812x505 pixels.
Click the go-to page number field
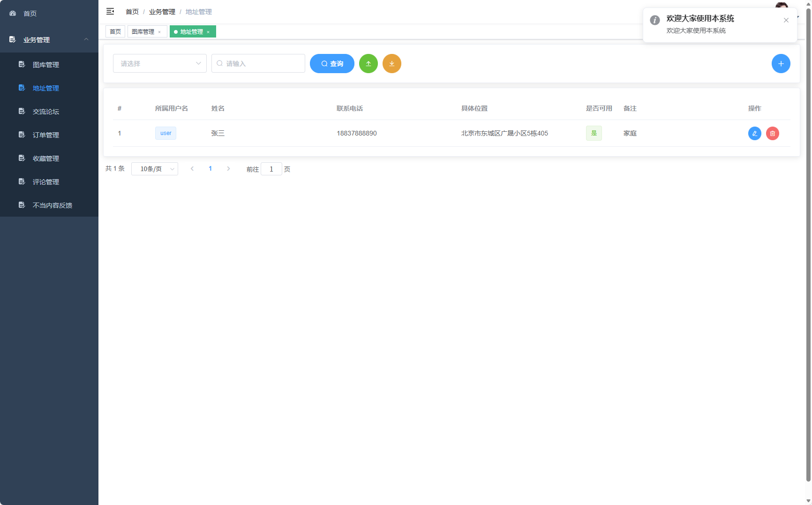pos(271,169)
